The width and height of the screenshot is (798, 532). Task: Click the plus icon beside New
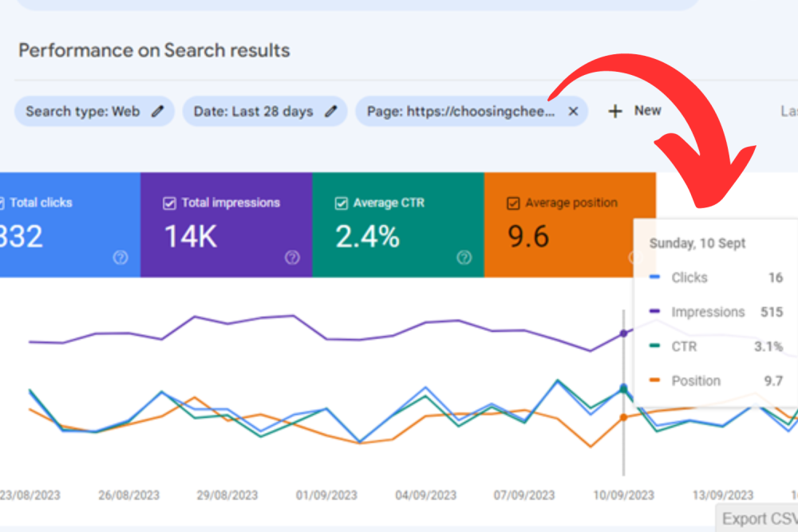[x=614, y=112]
